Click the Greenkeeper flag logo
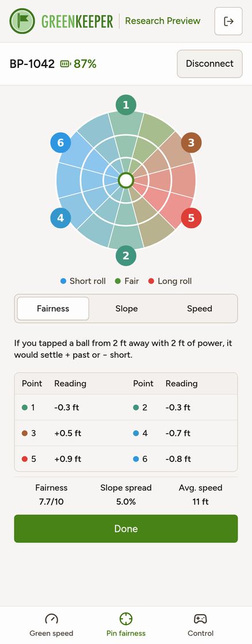The image size is (252, 644). click(x=22, y=21)
